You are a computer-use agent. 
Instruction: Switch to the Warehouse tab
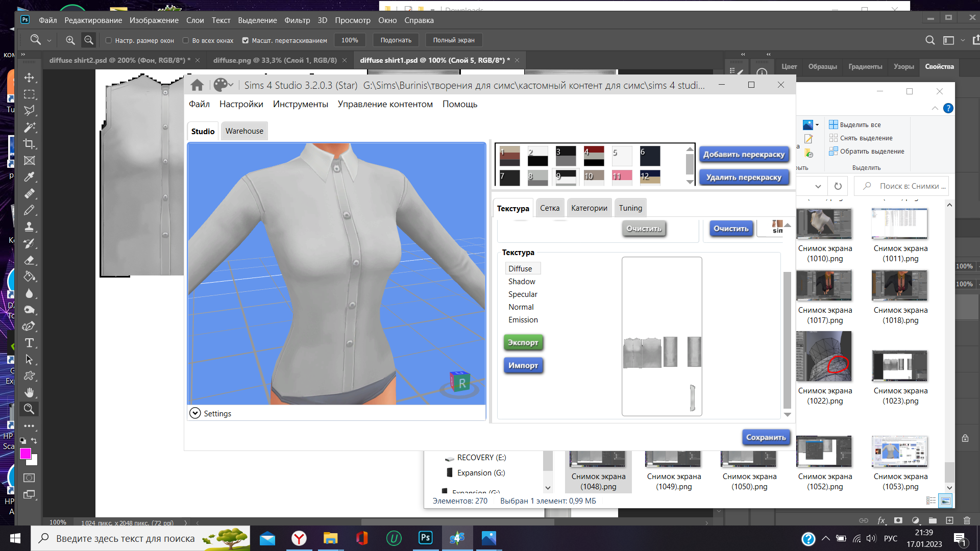pyautogui.click(x=244, y=131)
